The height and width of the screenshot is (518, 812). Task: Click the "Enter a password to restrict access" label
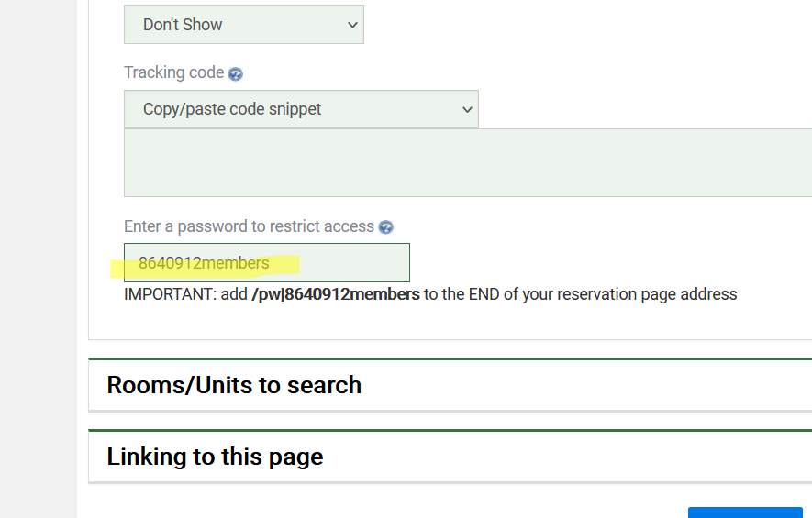click(249, 226)
